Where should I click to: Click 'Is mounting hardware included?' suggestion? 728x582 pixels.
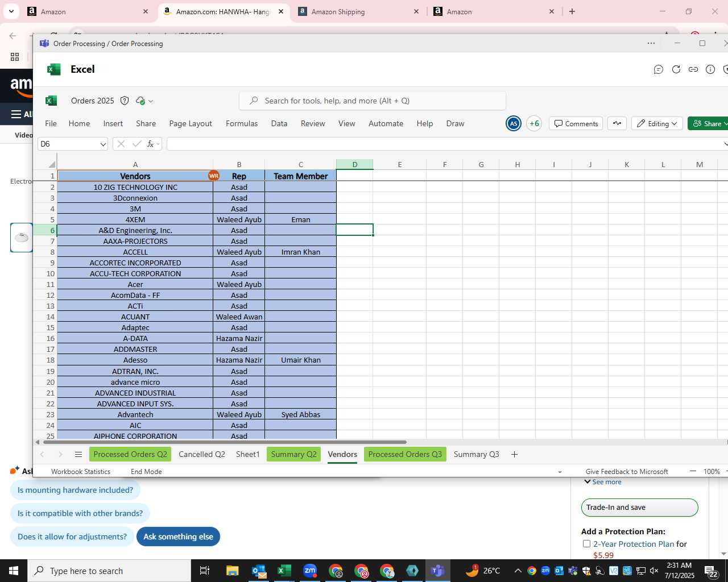click(75, 490)
